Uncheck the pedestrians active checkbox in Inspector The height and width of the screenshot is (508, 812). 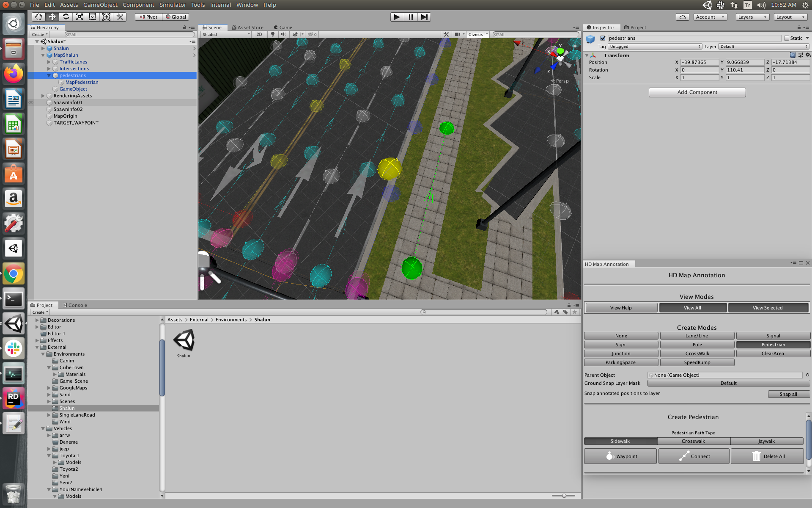pyautogui.click(x=603, y=38)
